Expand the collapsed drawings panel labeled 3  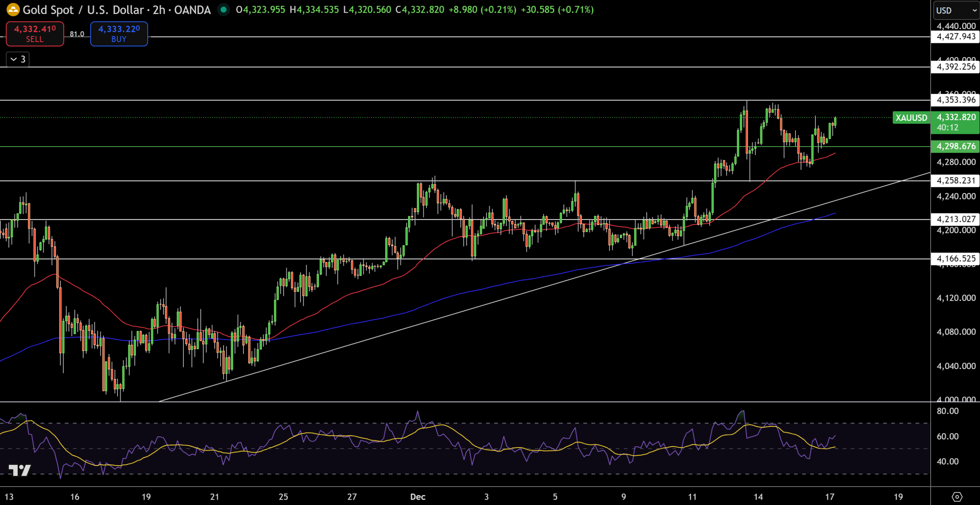click(x=17, y=59)
